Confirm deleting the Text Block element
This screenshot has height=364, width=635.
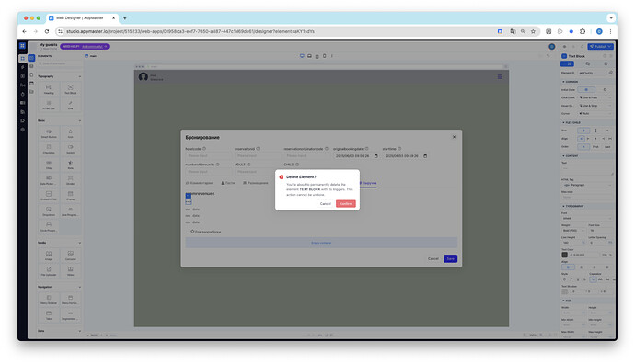pos(345,204)
